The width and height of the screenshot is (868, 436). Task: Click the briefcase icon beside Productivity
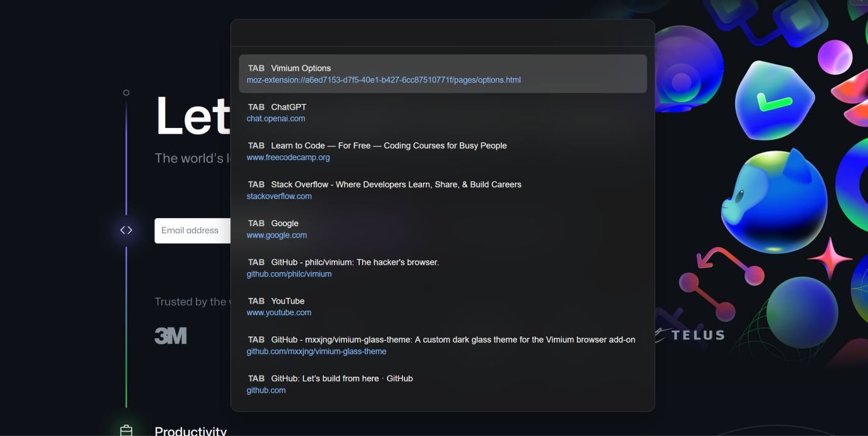pyautogui.click(x=126, y=430)
